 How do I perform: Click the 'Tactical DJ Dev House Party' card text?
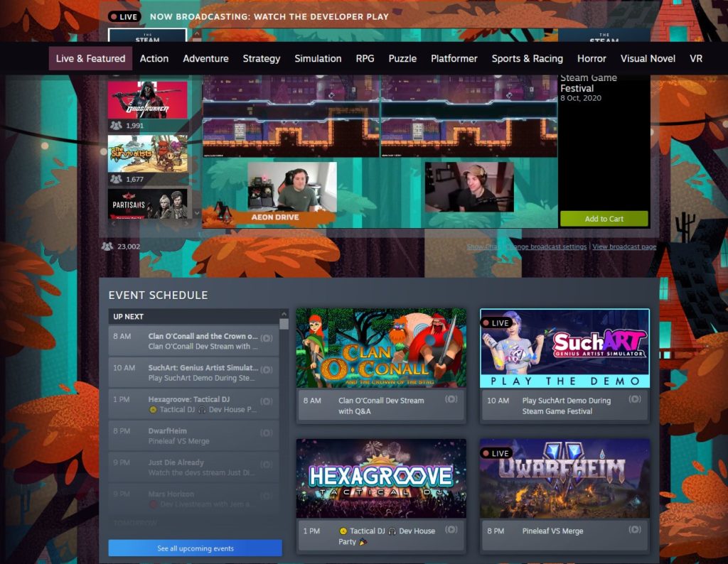point(387,536)
